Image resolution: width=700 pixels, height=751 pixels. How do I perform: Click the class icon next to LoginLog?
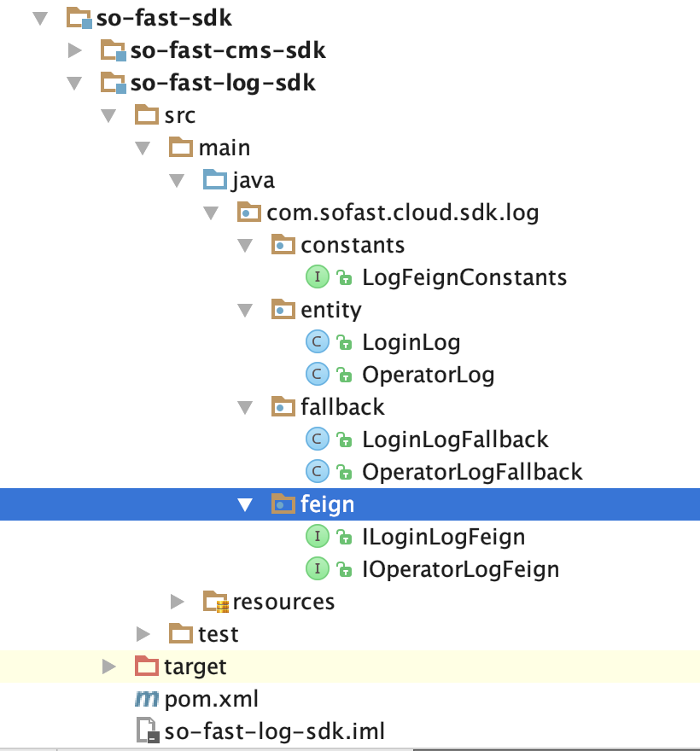pos(317,342)
